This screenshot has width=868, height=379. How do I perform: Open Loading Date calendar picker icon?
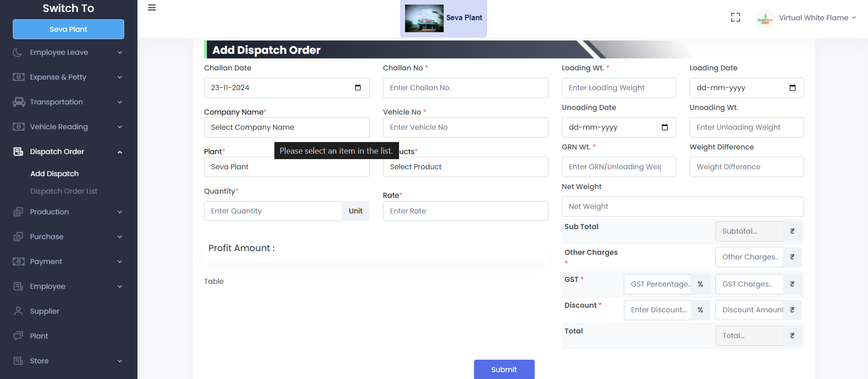tap(792, 88)
